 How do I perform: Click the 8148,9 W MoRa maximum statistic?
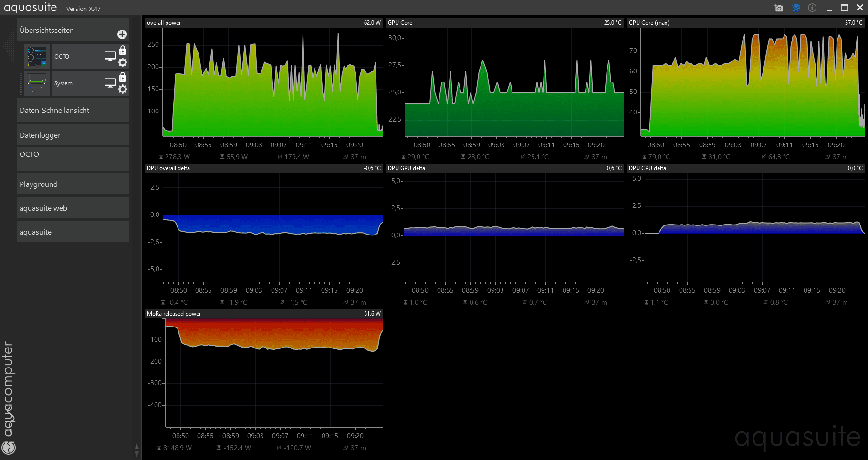pos(174,448)
